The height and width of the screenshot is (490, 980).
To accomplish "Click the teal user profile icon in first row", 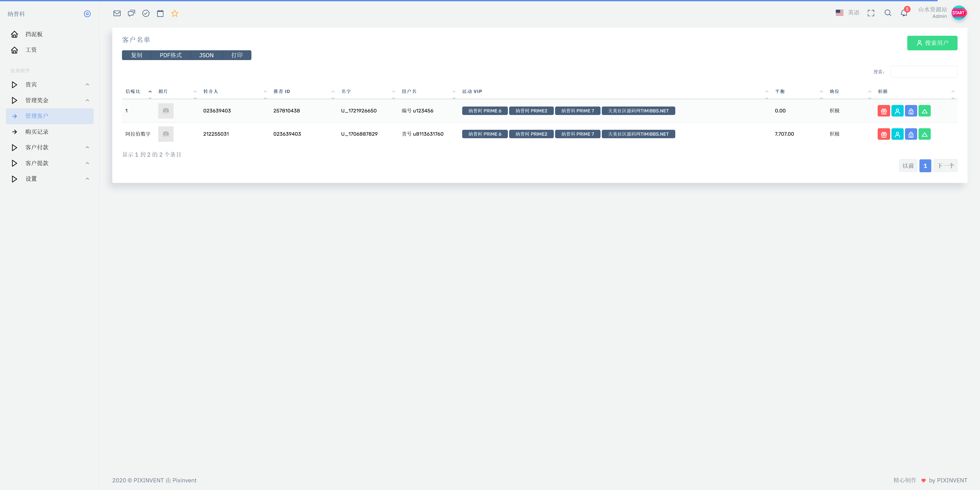I will tap(897, 110).
